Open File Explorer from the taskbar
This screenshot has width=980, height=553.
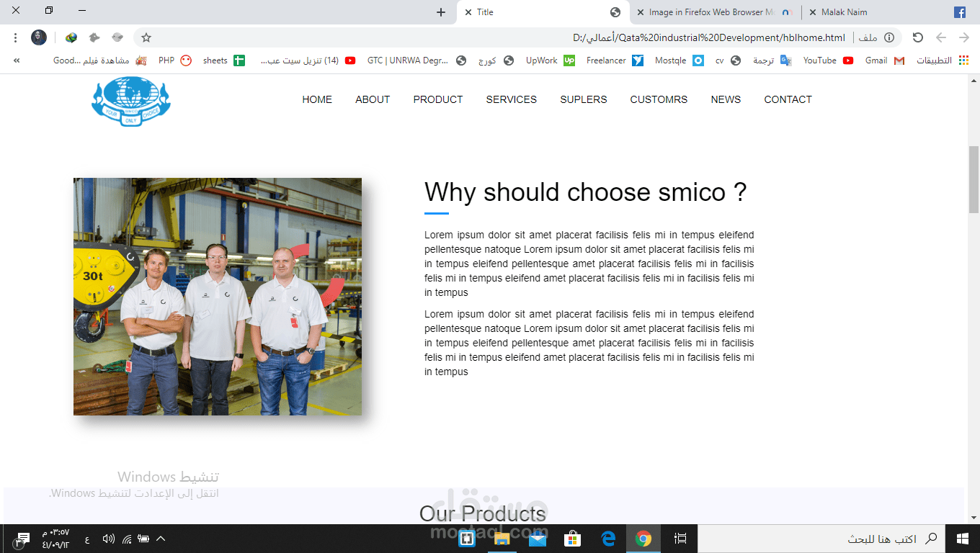click(x=502, y=539)
